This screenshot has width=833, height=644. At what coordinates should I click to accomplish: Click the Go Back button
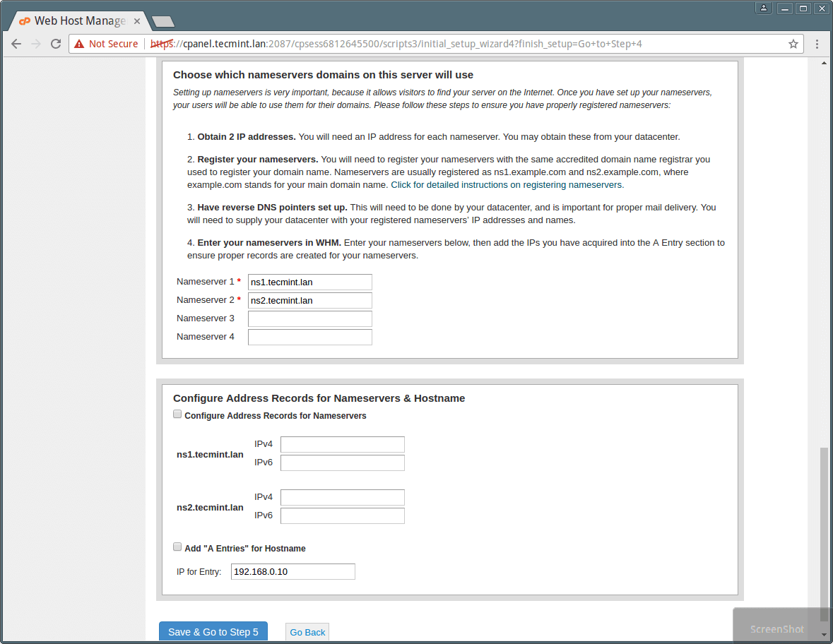(307, 632)
